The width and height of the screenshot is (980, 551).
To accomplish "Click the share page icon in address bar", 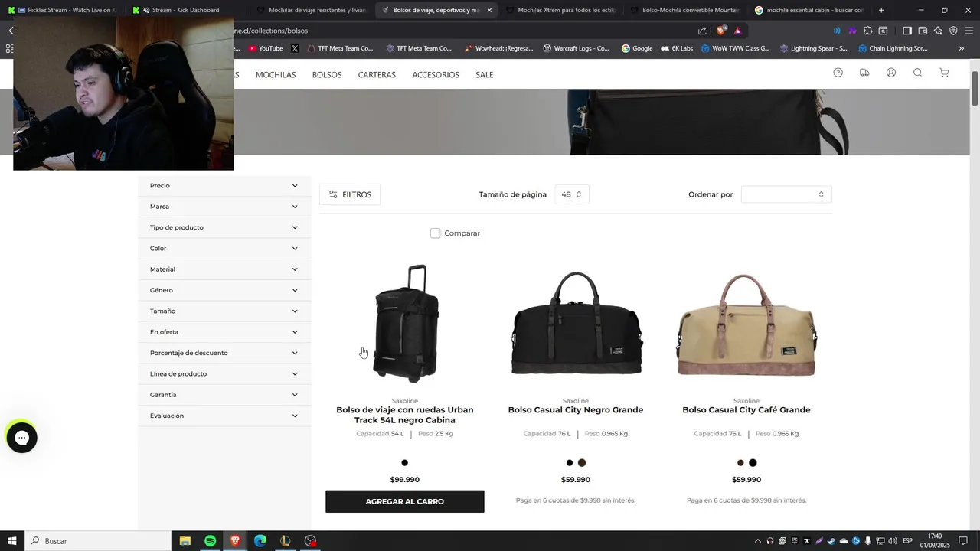I will (x=702, y=31).
